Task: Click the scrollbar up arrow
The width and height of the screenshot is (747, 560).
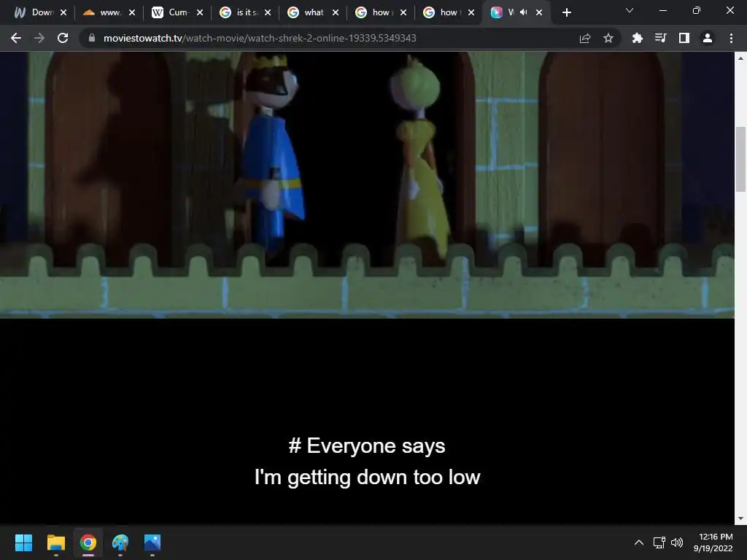Action: [740, 58]
